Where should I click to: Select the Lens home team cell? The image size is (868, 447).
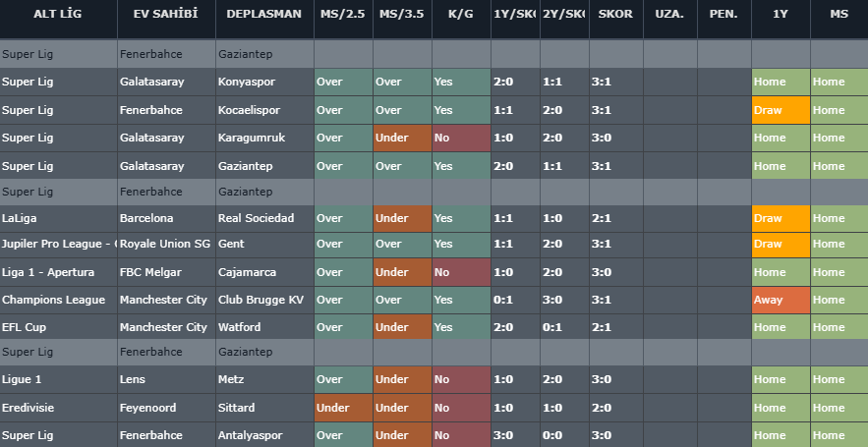click(166, 379)
